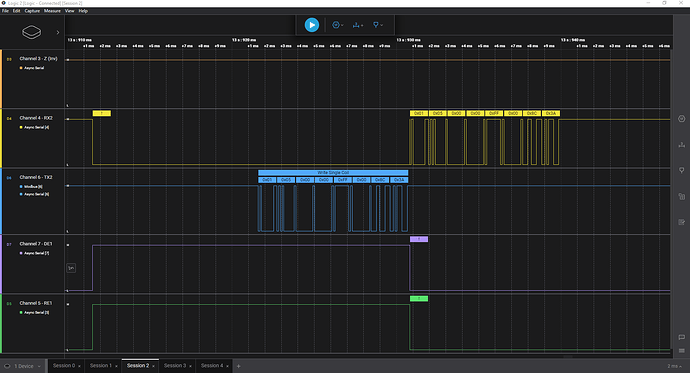The height and width of the screenshot is (373, 690).
Task: Open the Timing Markers panel icon on right sidebar
Action: [681, 170]
